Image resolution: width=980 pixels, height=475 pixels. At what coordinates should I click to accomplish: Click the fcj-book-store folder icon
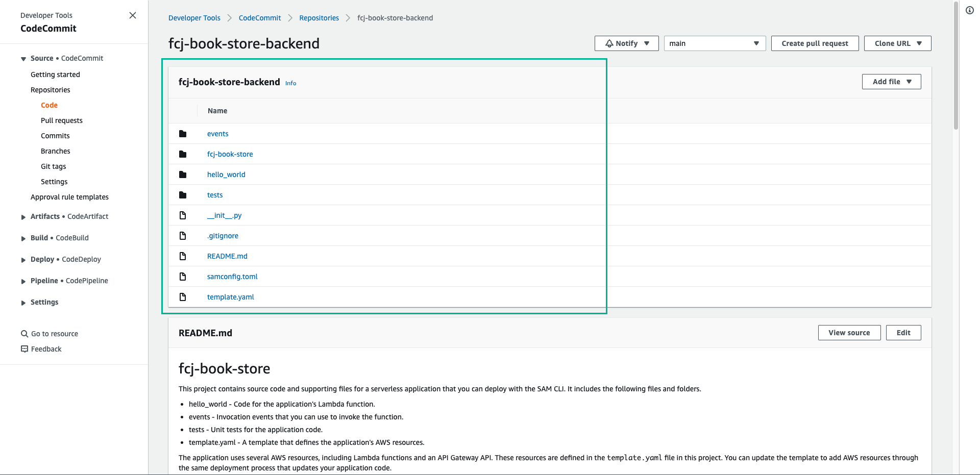coord(183,154)
